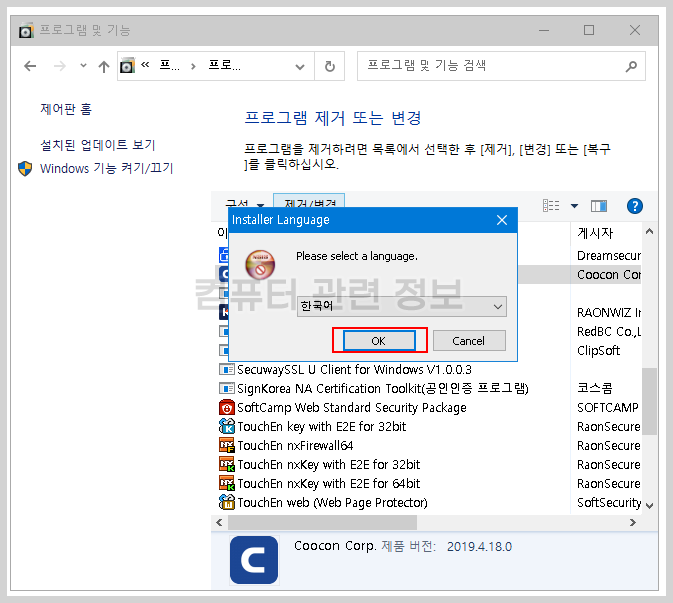Select TouchEn nxKey with E2E for 32bit
The image size is (673, 603).
click(x=328, y=464)
